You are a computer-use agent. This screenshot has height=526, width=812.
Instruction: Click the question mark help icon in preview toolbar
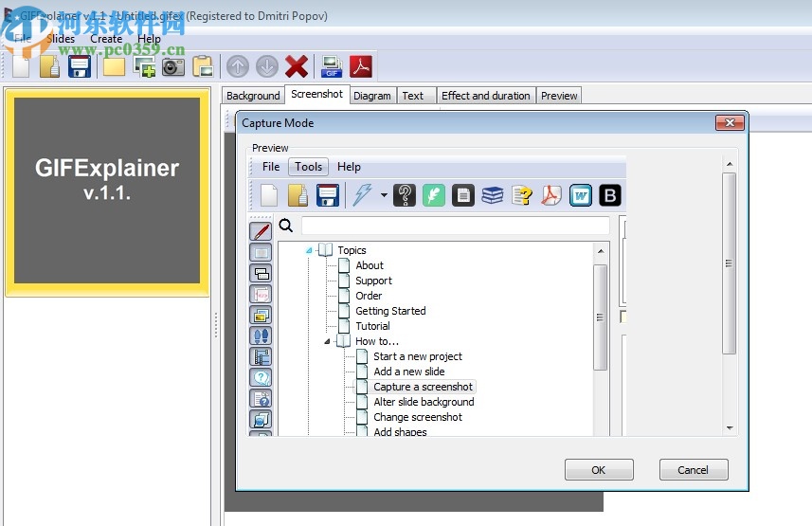click(x=405, y=195)
